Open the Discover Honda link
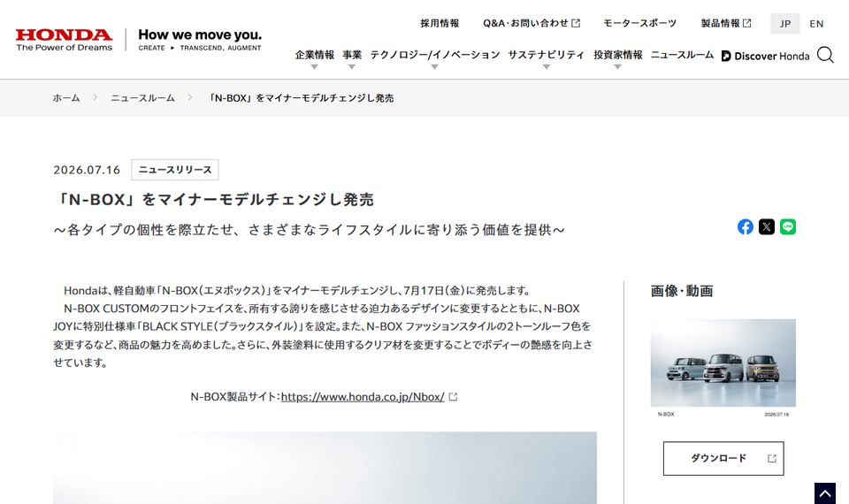Viewport: 849px width, 504px height. [x=765, y=56]
